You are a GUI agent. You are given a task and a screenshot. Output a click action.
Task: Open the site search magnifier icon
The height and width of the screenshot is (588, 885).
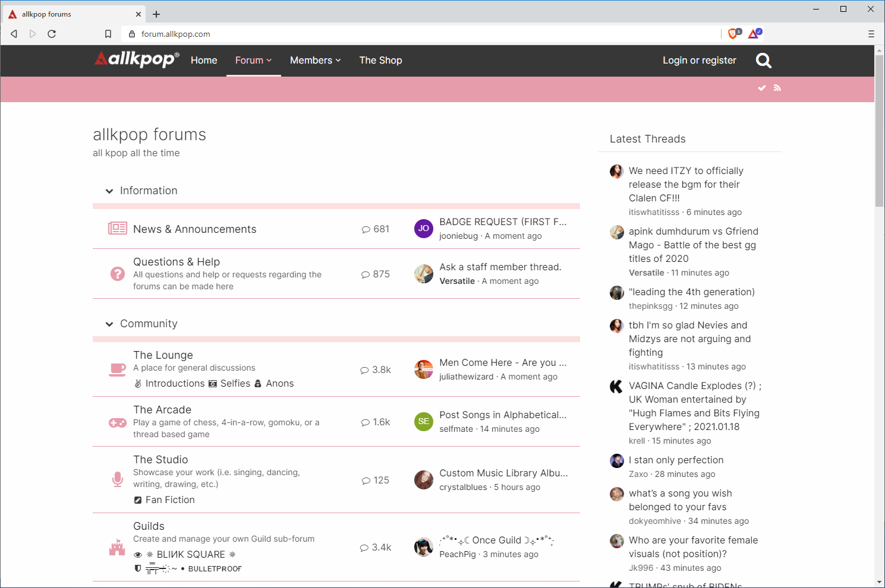point(763,61)
